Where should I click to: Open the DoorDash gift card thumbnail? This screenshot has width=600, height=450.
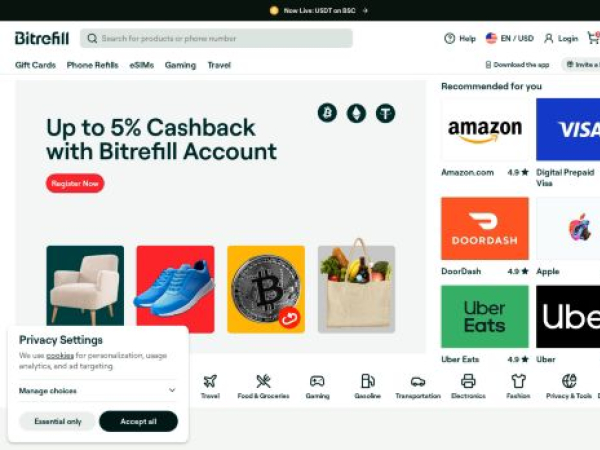(485, 228)
